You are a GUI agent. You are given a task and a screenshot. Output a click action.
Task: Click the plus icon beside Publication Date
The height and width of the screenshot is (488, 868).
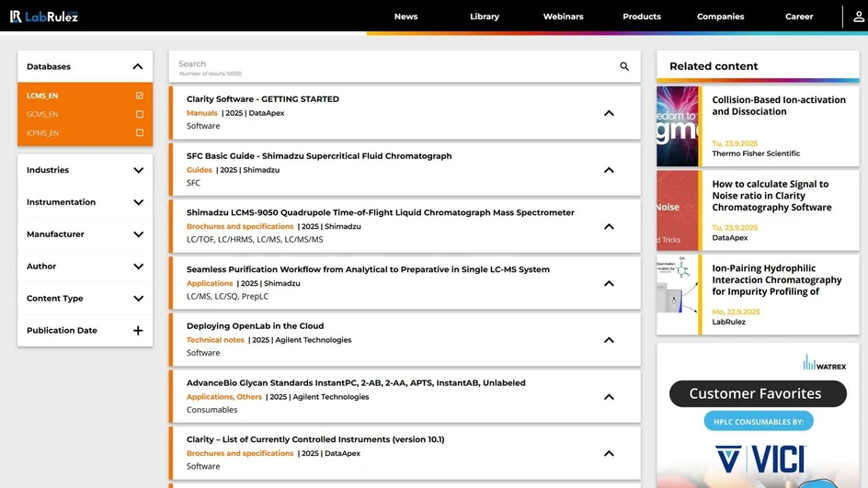tap(138, 331)
